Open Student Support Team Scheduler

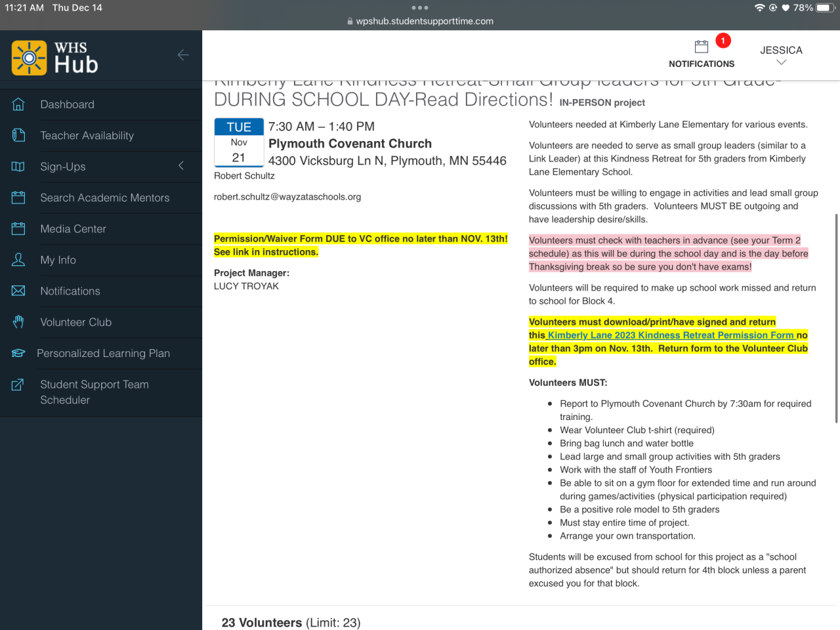click(x=94, y=392)
